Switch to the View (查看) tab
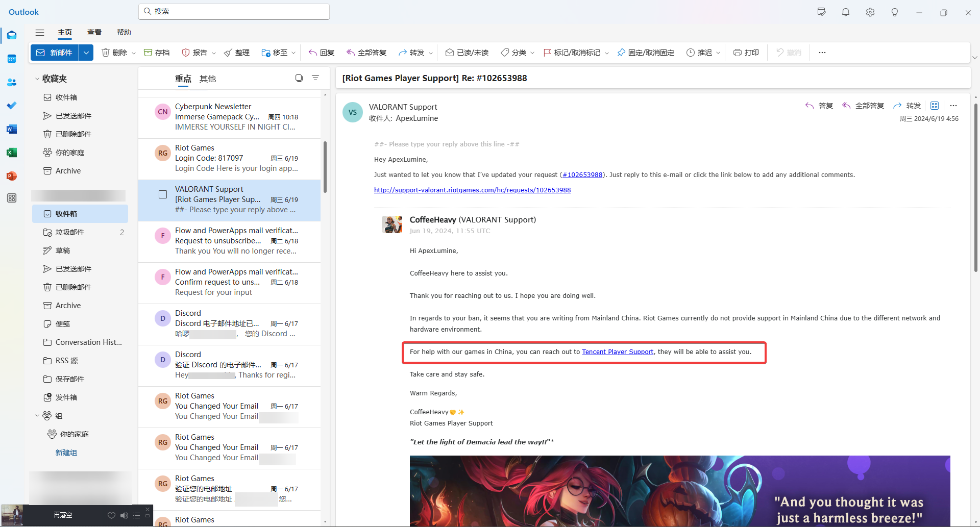Viewport: 980px width, 527px height. (x=94, y=32)
